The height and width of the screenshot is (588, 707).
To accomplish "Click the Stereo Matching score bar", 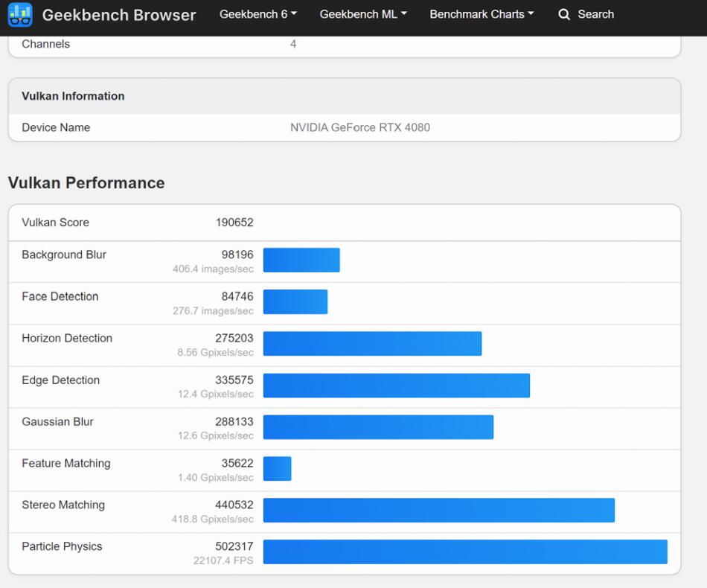I will click(x=439, y=510).
